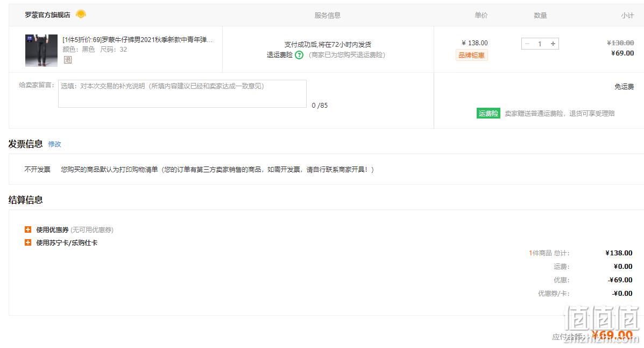
Task: Expand the 使用优惠券 section
Action: pos(28,229)
